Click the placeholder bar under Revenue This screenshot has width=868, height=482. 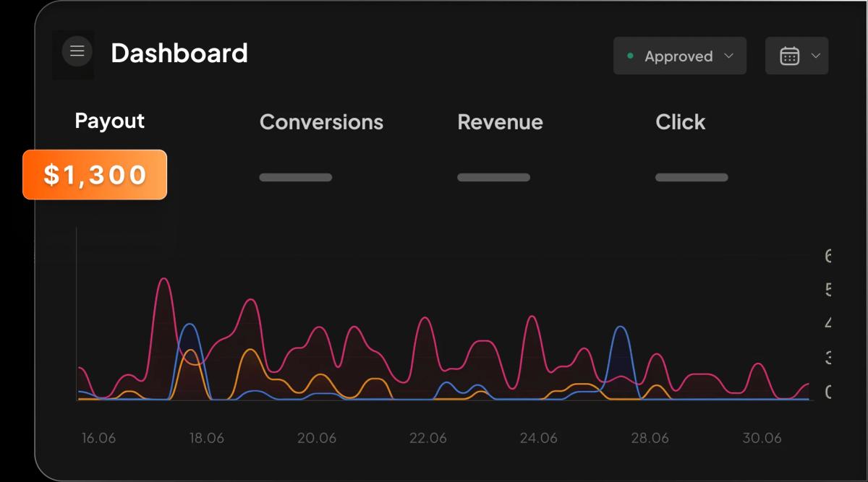(x=494, y=177)
